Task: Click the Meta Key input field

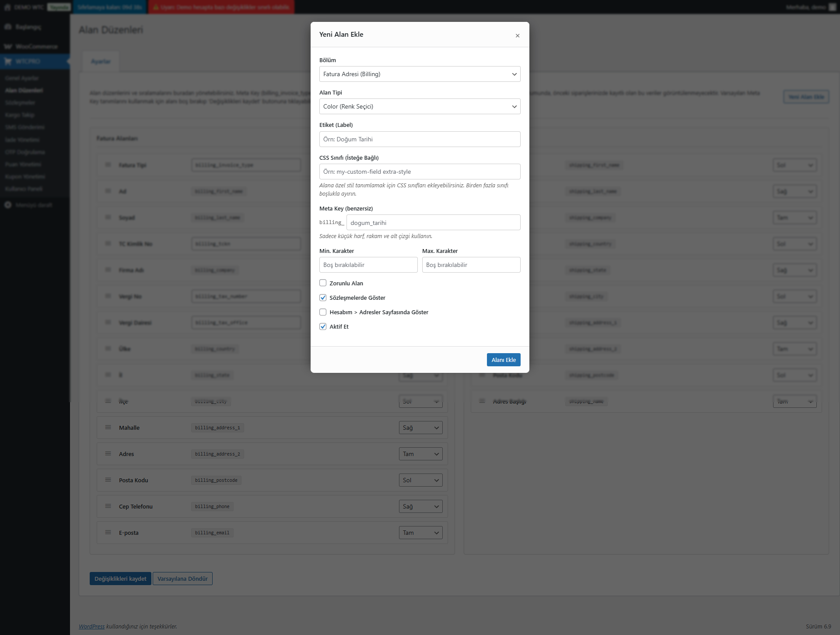Action: pyautogui.click(x=433, y=222)
